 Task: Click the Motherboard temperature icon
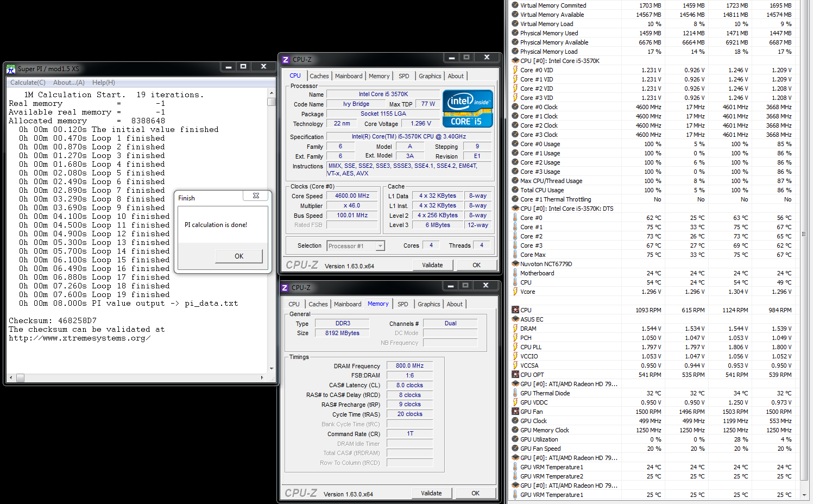click(x=515, y=273)
